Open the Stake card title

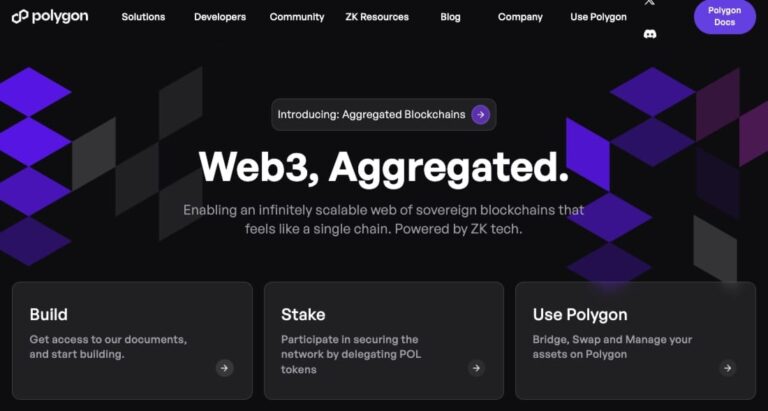point(303,315)
